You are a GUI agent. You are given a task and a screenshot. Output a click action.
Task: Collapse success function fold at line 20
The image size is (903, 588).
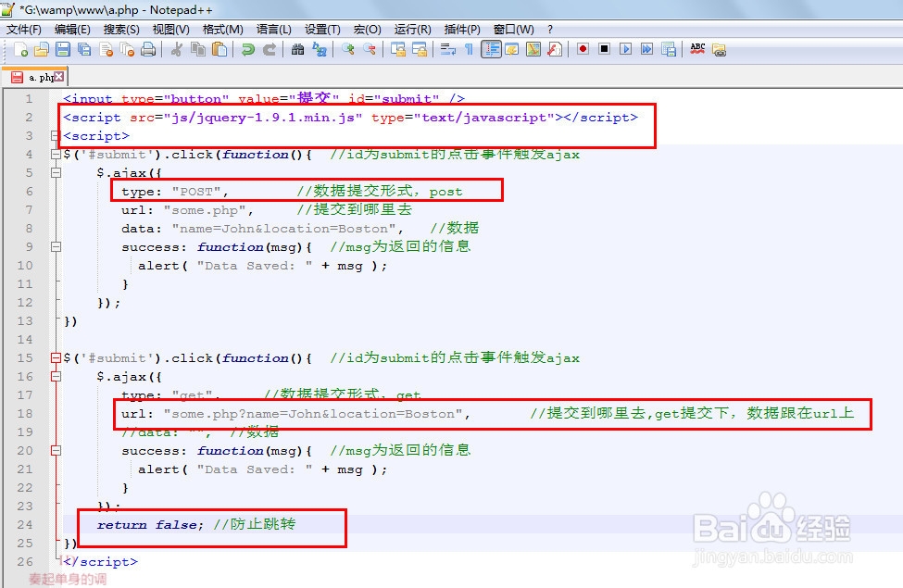[x=56, y=451]
